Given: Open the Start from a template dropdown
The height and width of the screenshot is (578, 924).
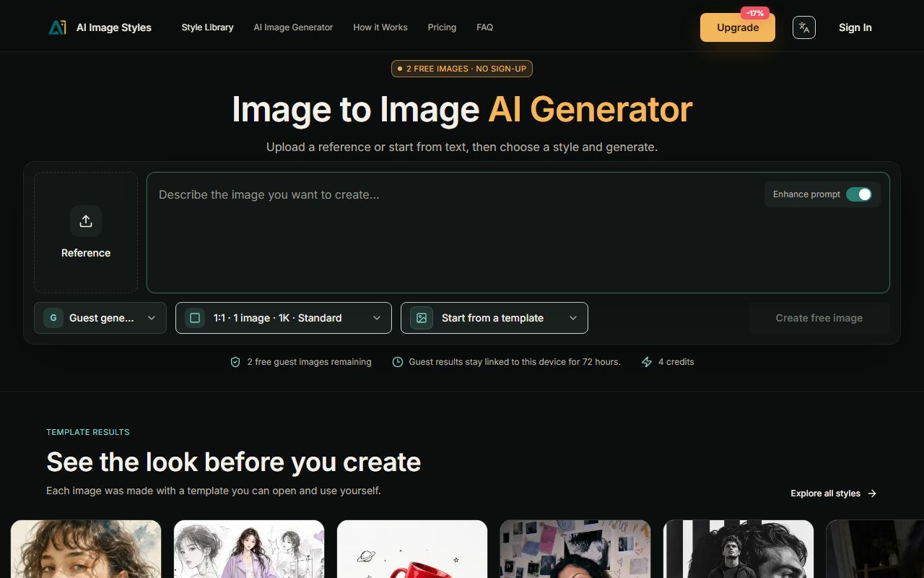Looking at the screenshot, I should [494, 318].
